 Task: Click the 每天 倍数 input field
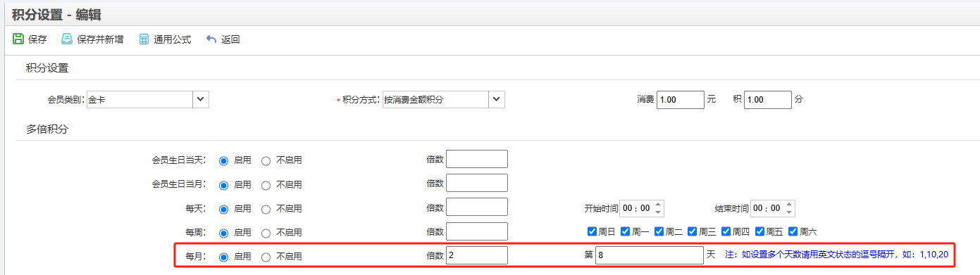[x=477, y=207]
